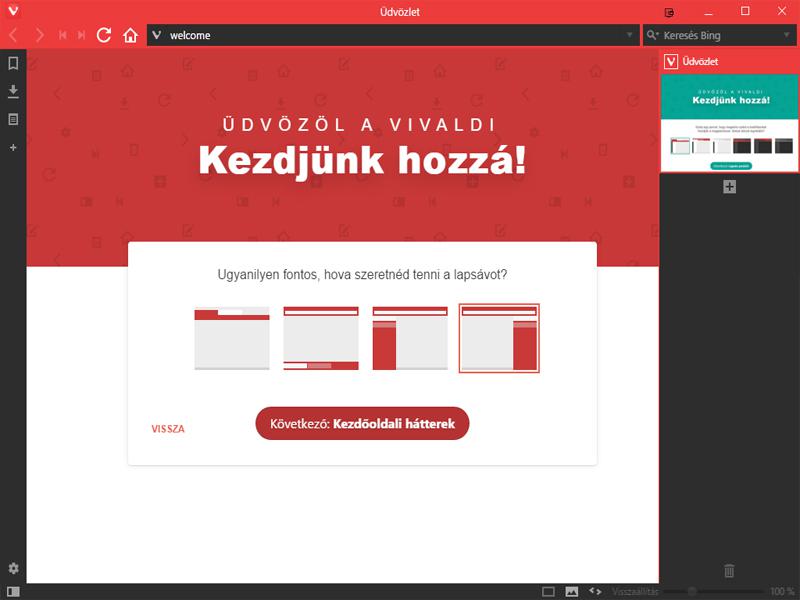Click Visszaállítás zoom reset button

click(x=635, y=591)
